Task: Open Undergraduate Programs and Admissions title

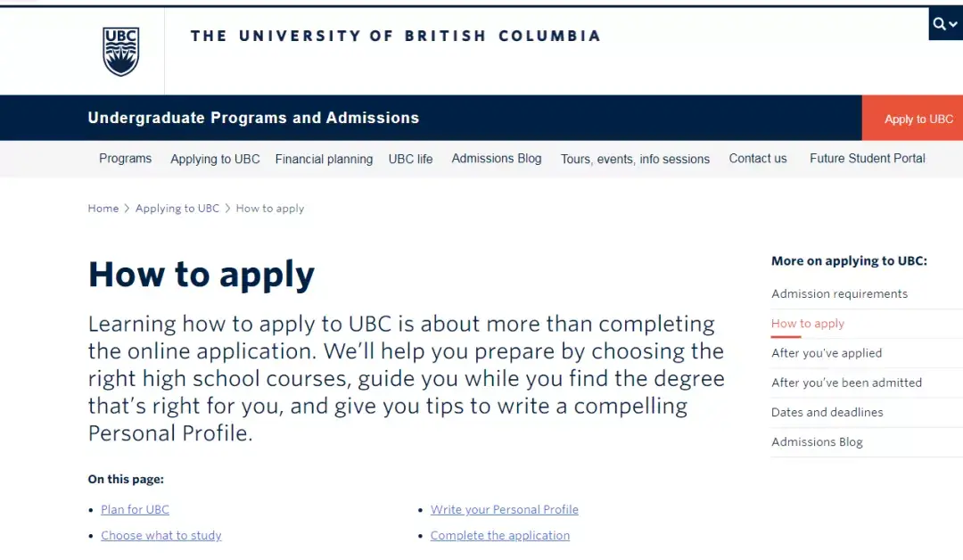Action: coord(253,118)
